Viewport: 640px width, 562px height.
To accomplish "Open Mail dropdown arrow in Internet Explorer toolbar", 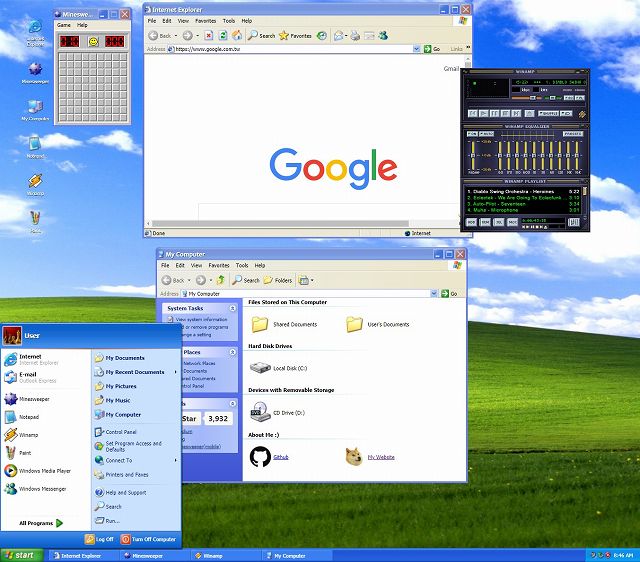I will click(346, 36).
